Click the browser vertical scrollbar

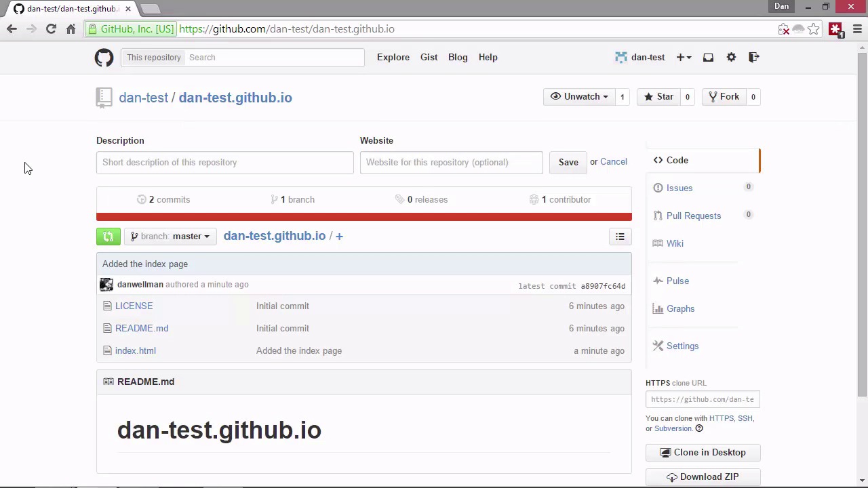862,224
